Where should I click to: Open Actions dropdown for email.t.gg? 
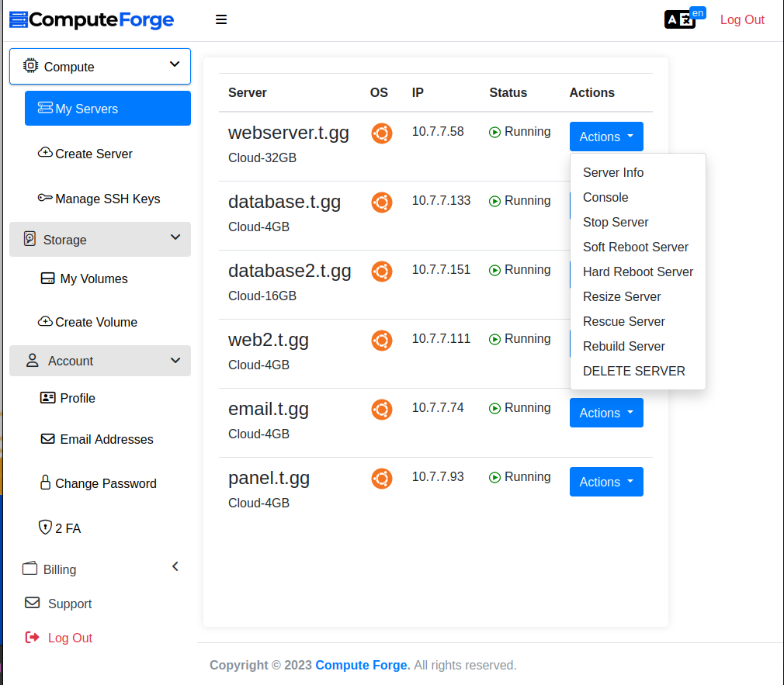(606, 413)
